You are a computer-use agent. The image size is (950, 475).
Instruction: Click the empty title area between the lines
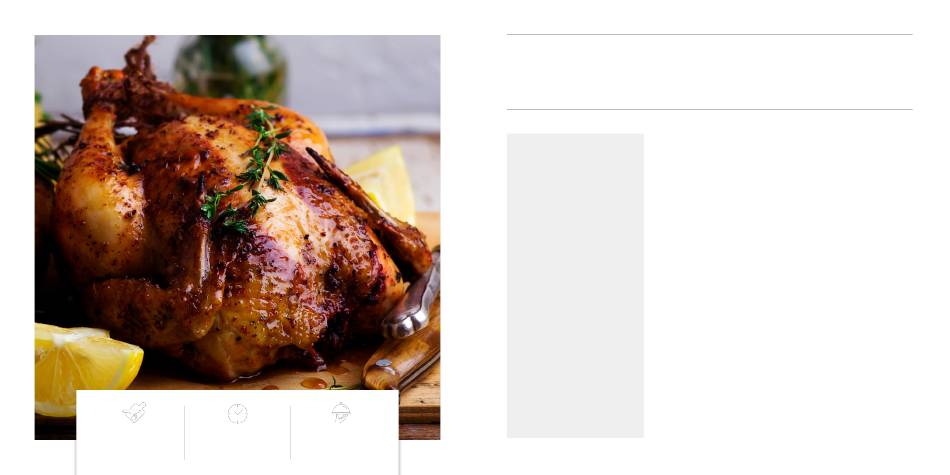coord(709,72)
